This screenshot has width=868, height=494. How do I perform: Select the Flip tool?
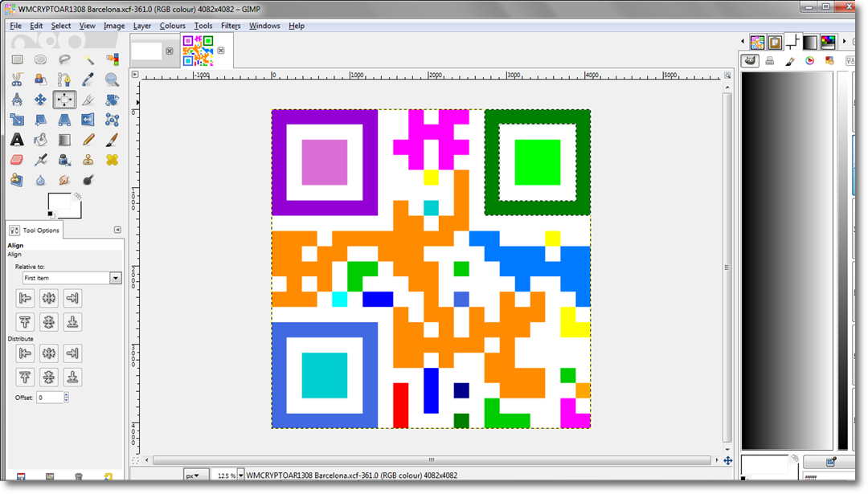point(88,120)
